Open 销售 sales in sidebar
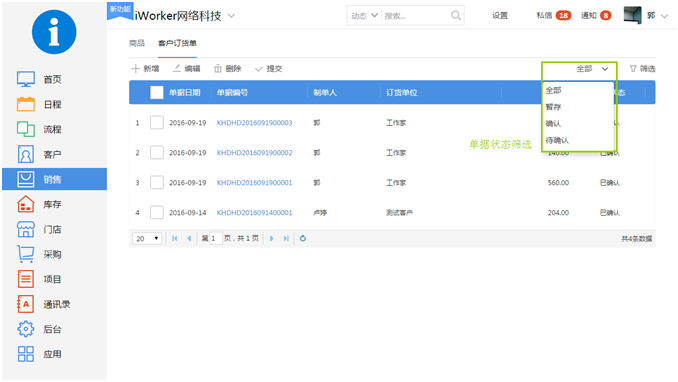The height and width of the screenshot is (382, 678). click(54, 179)
